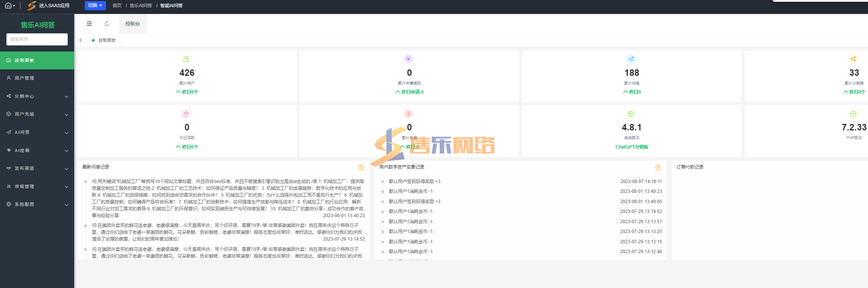Viewport: 868px width, 288px height.
Task: Click the 用户管理 person icon
Action: coord(9,78)
